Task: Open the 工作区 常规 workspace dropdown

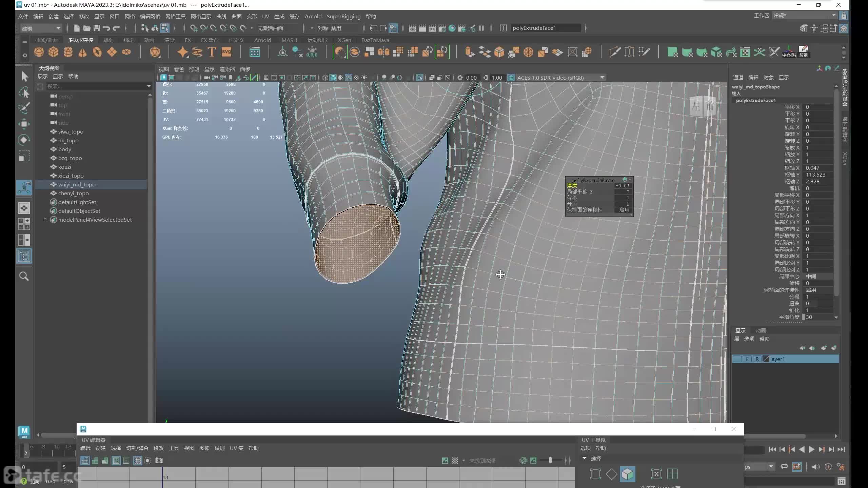Action: tap(804, 16)
